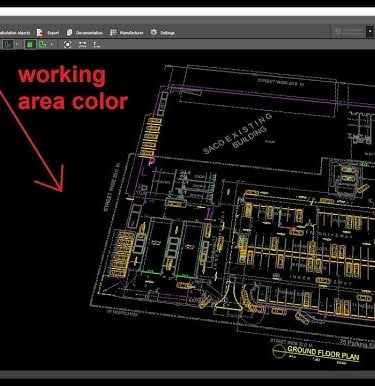Click the GROUND FLOOR PLAN title text
Viewport: 375px width, 386px height.
coord(323,354)
